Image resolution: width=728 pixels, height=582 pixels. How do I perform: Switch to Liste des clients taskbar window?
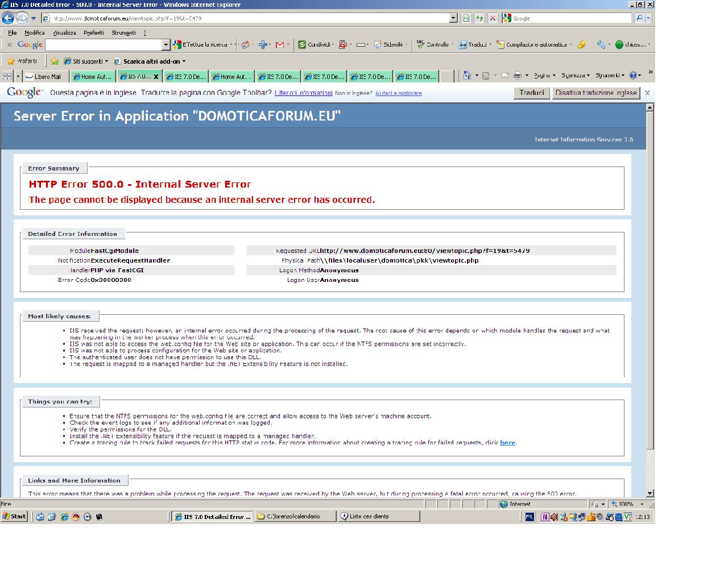click(379, 516)
